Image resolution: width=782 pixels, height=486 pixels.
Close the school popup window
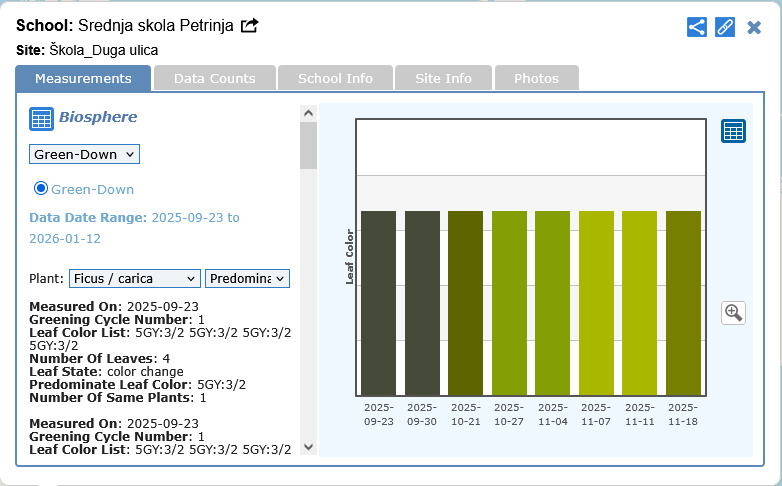(754, 27)
